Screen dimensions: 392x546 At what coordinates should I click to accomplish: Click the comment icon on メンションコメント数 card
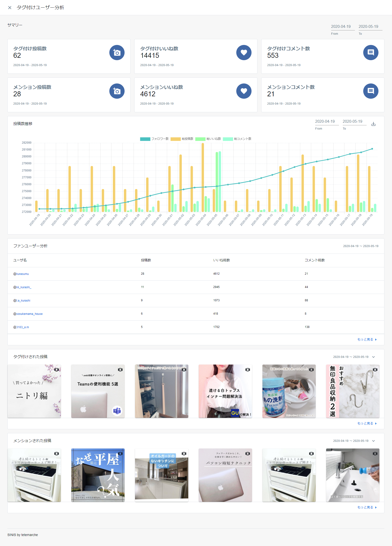[370, 91]
